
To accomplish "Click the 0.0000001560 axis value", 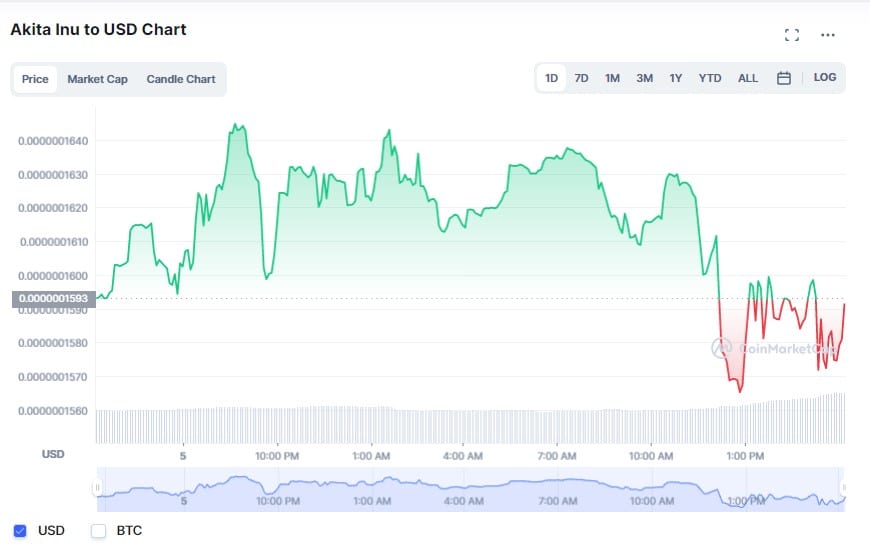I will [53, 411].
